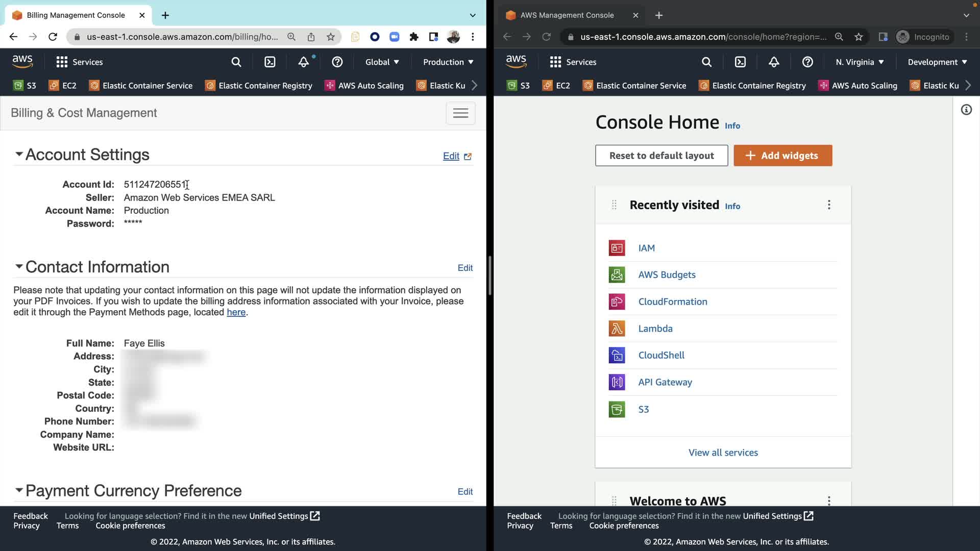Screen dimensions: 980x551
Task: Open EC2 shortcut in right favorites bar
Action: tap(556, 86)
